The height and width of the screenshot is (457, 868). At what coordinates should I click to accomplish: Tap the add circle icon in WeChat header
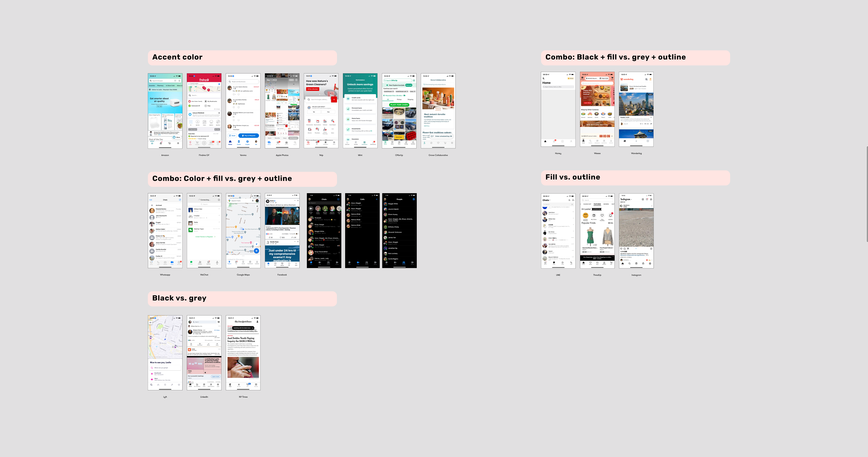tap(219, 200)
